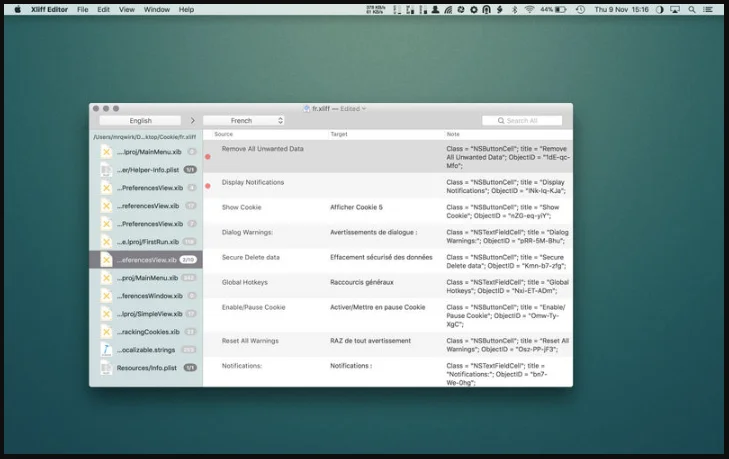The width and height of the screenshot is (729, 459).
Task: Click the Search All field
Action: point(522,120)
